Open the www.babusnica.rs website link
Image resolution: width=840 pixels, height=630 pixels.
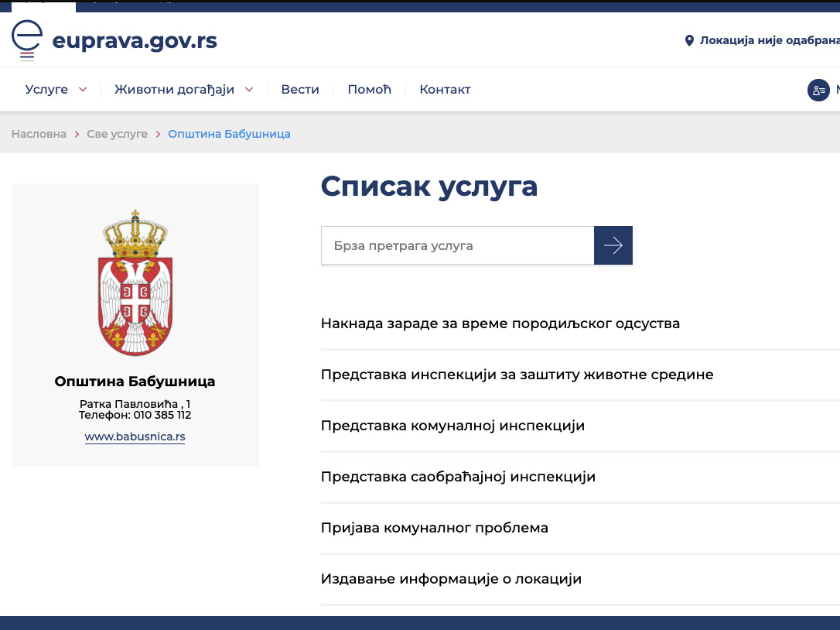point(135,437)
